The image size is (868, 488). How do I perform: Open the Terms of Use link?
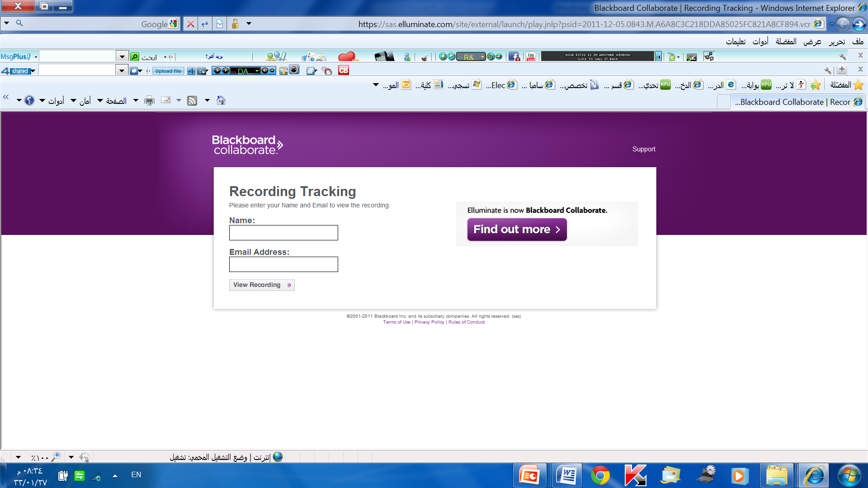pyautogui.click(x=396, y=322)
